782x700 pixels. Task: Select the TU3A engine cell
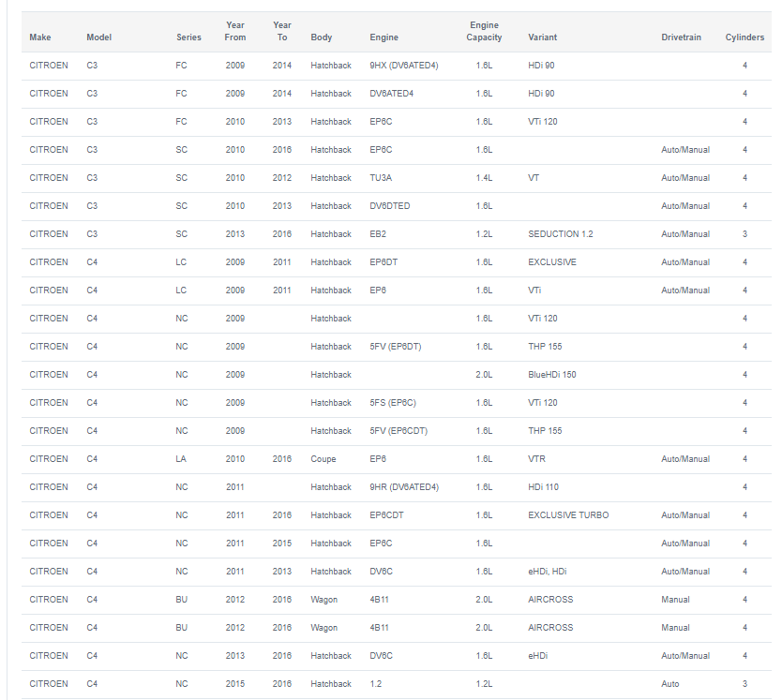point(381,178)
